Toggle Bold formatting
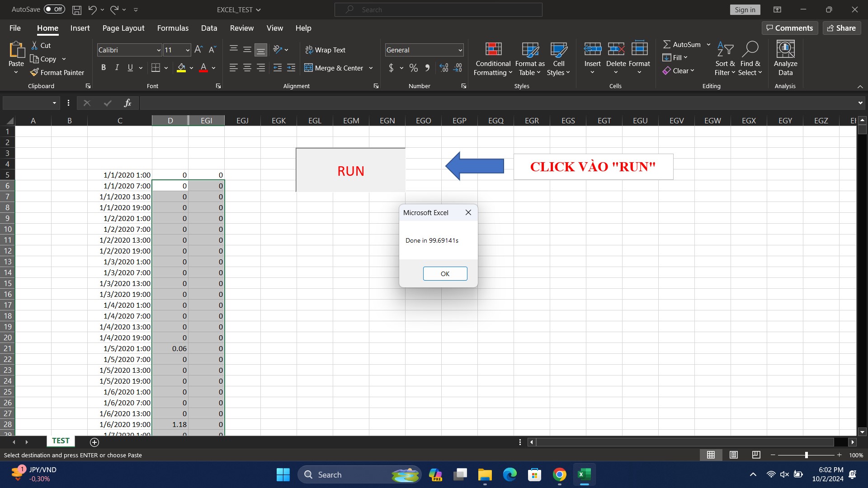The image size is (868, 488). click(104, 67)
